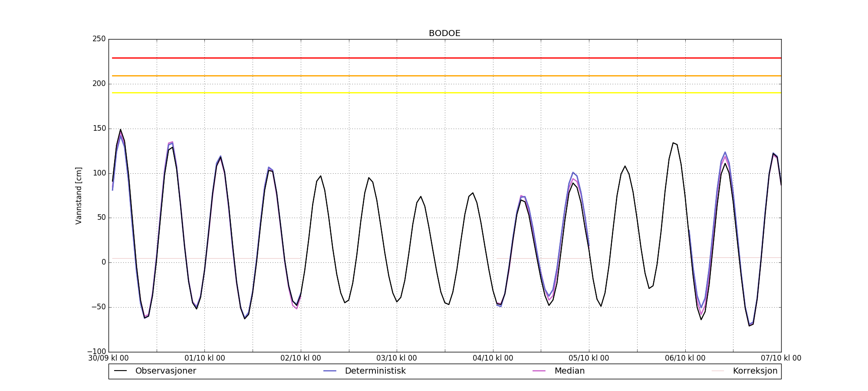Click the BODOE chart title
Image resolution: width=868 pixels, height=391 pixels.
(444, 33)
